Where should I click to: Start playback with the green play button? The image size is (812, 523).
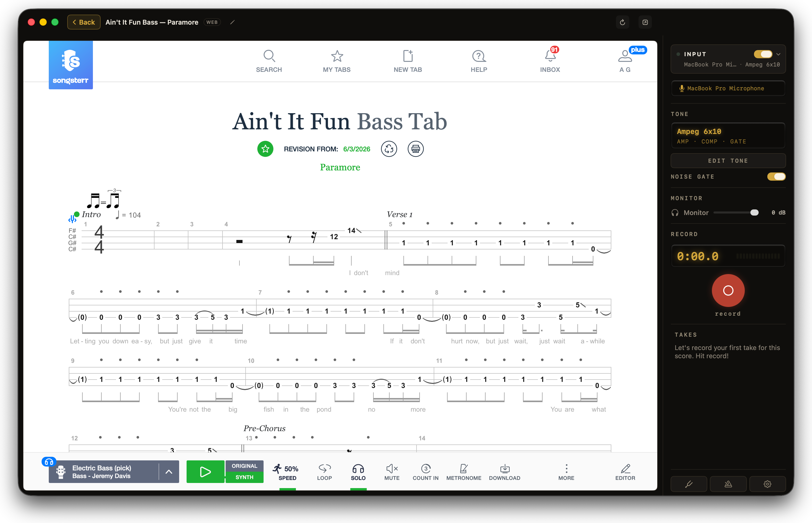pyautogui.click(x=206, y=472)
